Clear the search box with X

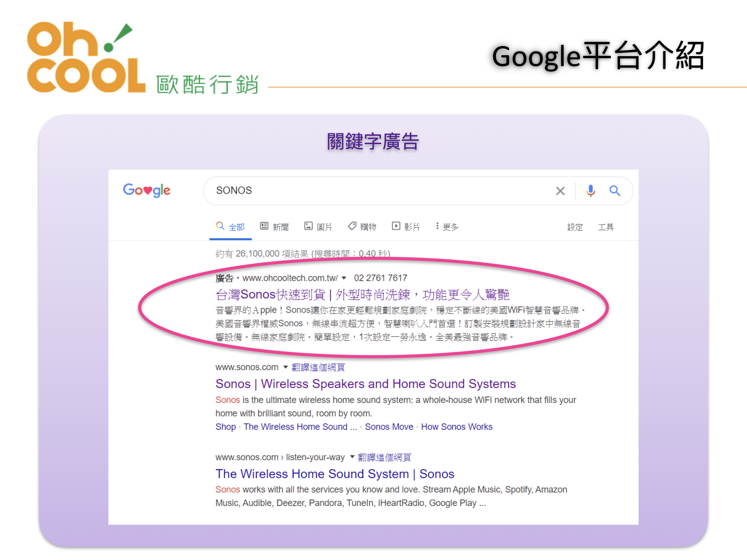point(560,191)
